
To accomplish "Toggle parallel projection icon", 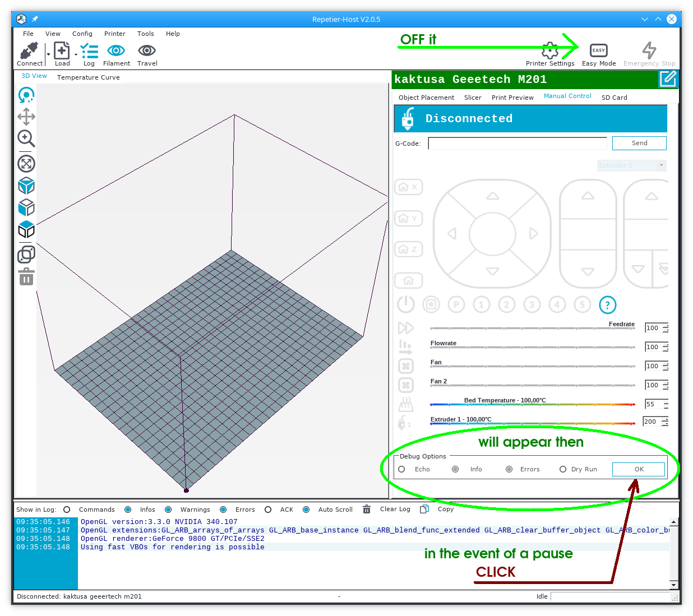I will point(26,254).
